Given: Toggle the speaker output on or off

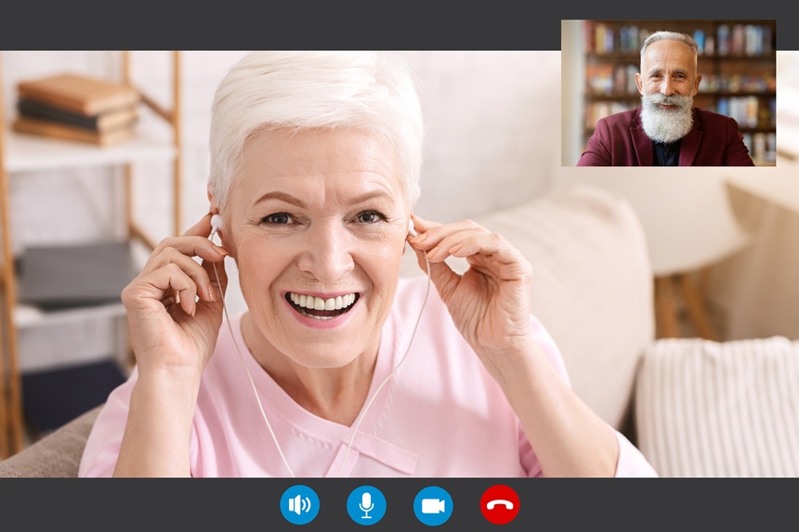Looking at the screenshot, I should 299,505.
